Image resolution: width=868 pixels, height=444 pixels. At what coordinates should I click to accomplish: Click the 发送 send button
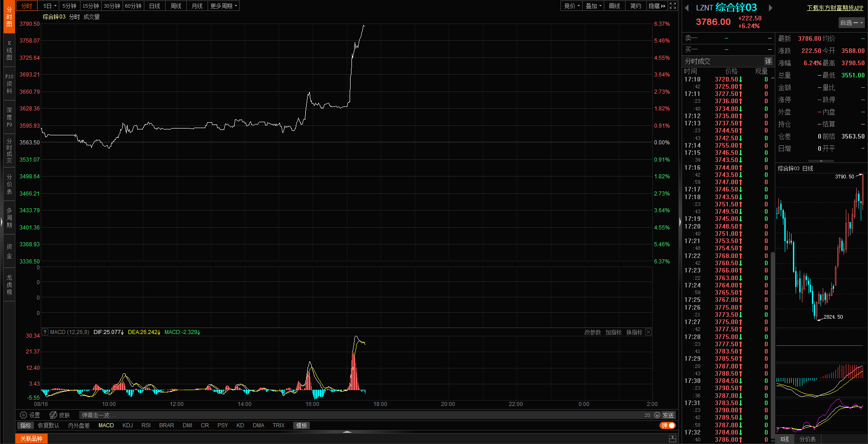tap(668, 415)
